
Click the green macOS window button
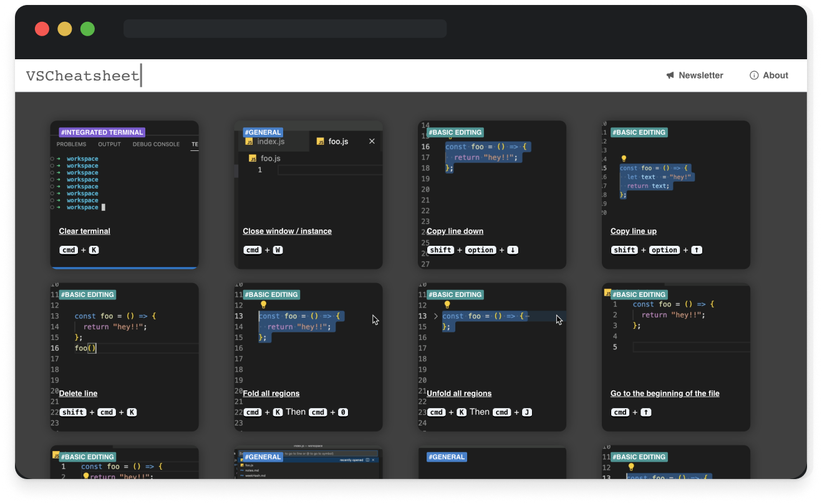(x=88, y=29)
